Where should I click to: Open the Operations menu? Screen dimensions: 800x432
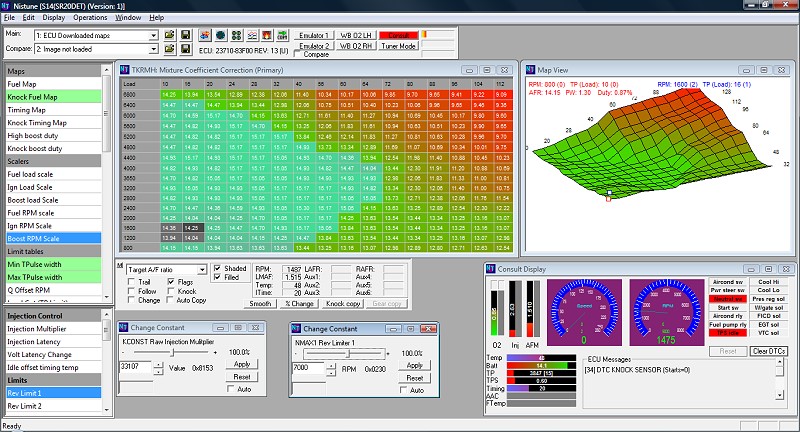tap(90, 18)
